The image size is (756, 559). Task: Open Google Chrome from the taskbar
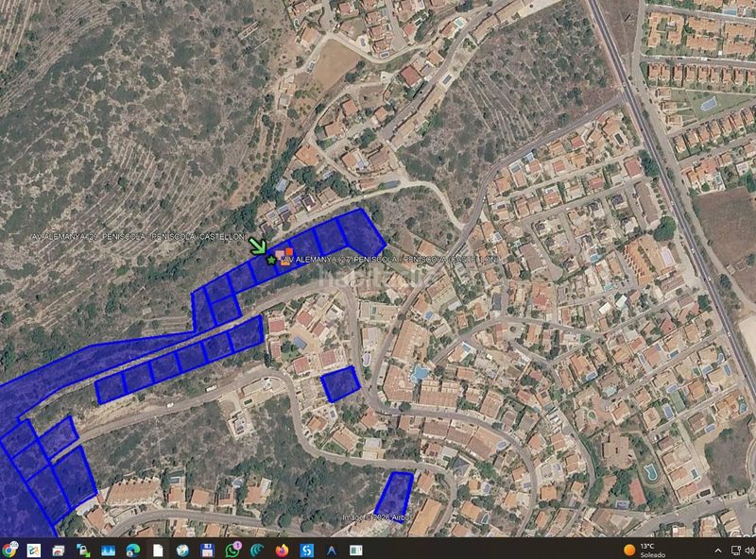(x=9, y=550)
